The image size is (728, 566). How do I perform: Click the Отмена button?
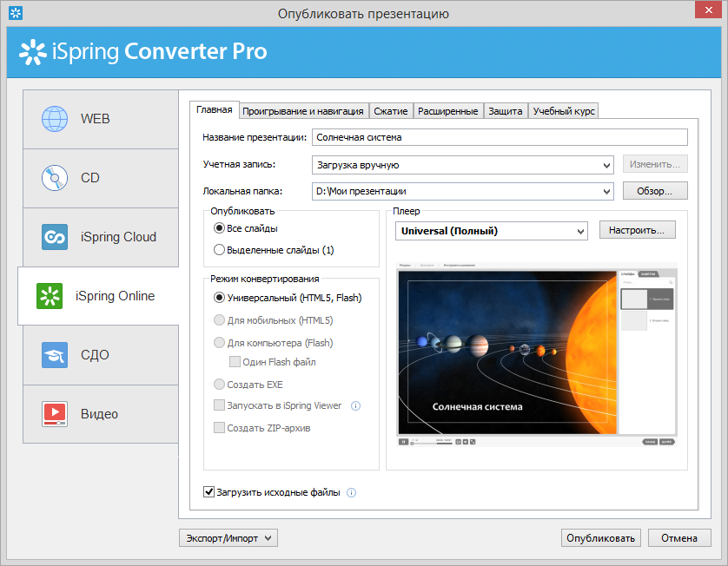tap(679, 538)
